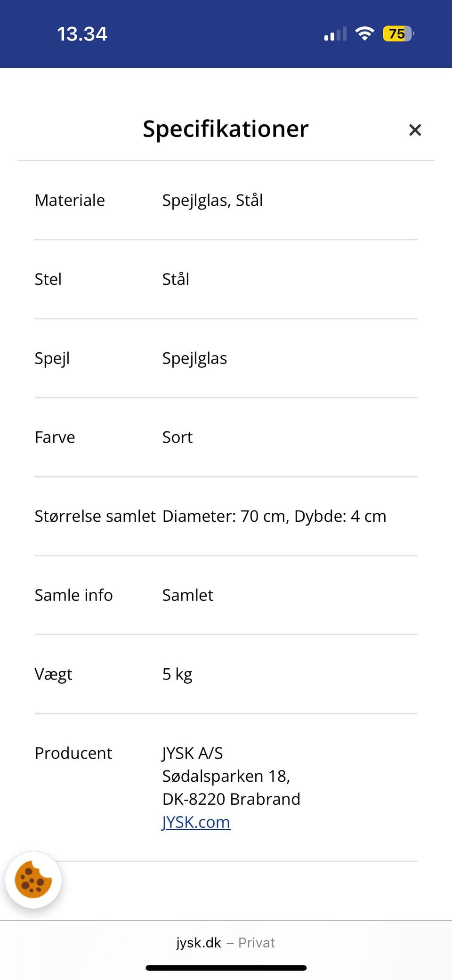452x980 pixels.
Task: Select the JYSK A/S producer name
Action: click(x=193, y=753)
